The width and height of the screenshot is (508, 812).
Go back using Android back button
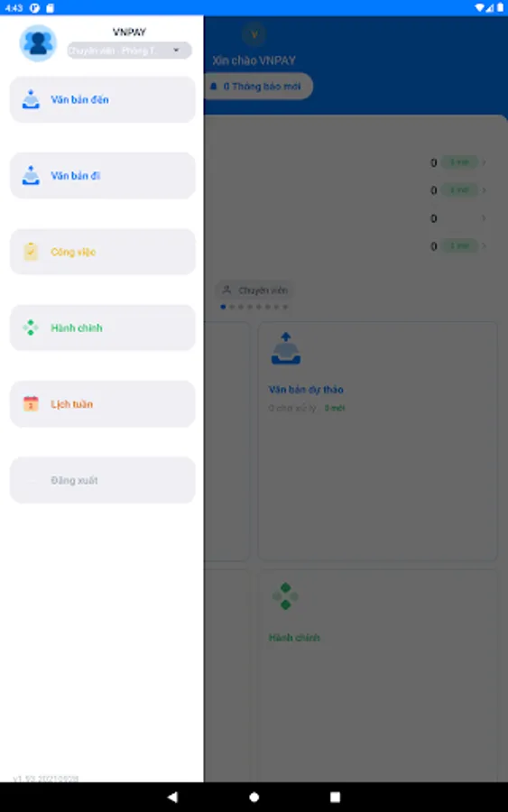click(172, 797)
